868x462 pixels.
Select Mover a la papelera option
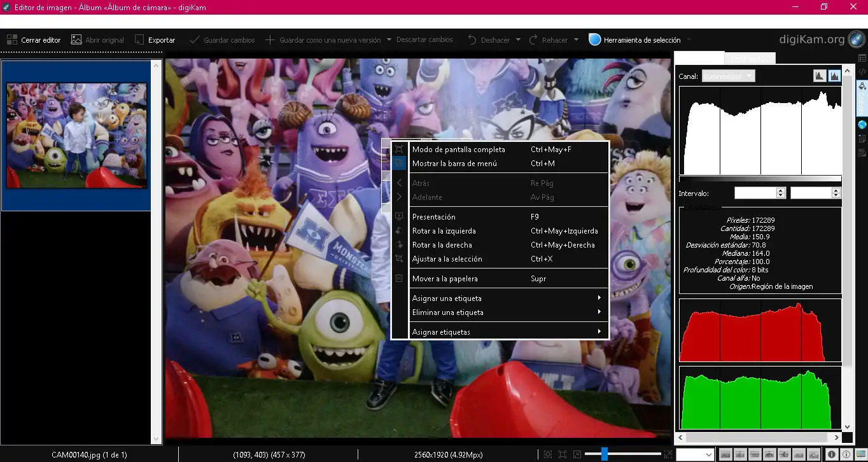point(444,279)
